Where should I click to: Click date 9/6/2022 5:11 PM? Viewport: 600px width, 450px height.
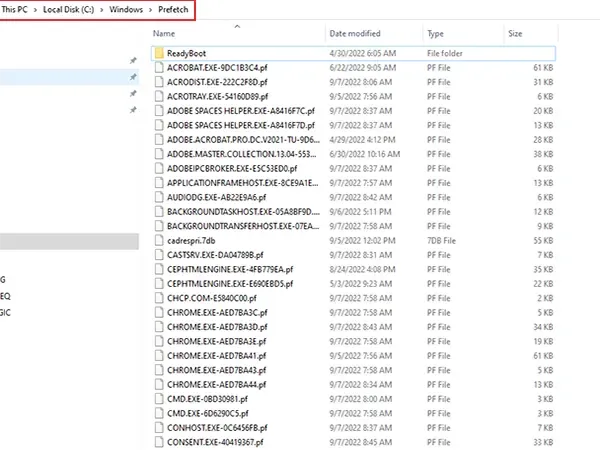click(x=360, y=212)
